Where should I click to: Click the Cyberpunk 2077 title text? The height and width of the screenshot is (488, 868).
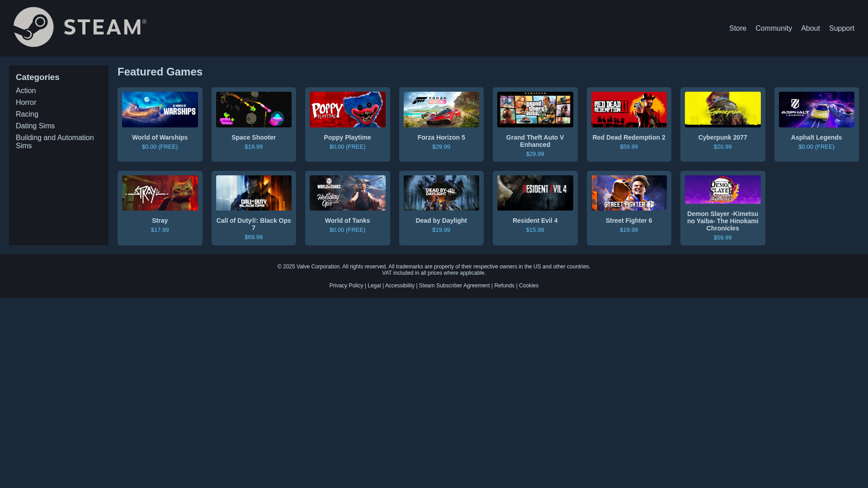722,137
